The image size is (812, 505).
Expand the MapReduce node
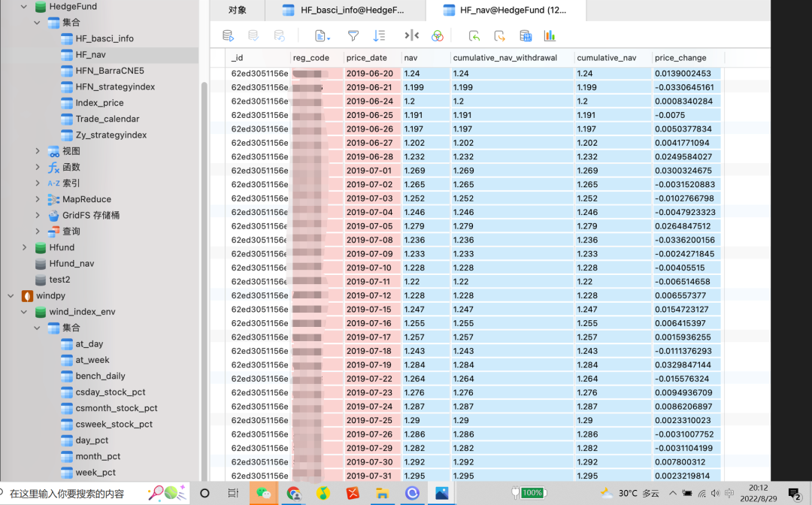click(x=38, y=199)
